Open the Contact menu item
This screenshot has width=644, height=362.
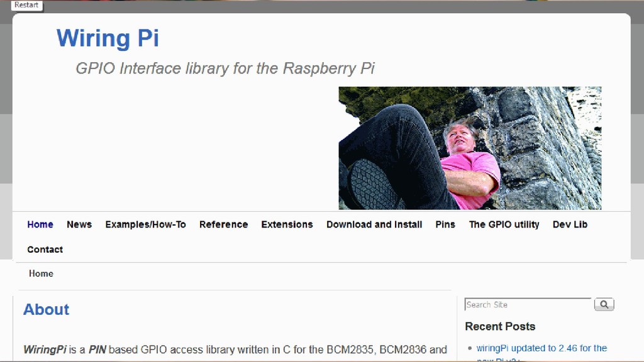click(45, 250)
